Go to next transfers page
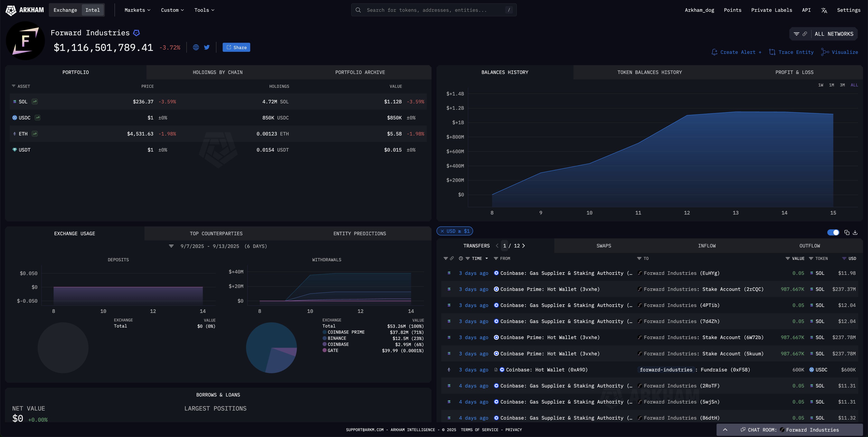868x437 pixels. point(523,246)
